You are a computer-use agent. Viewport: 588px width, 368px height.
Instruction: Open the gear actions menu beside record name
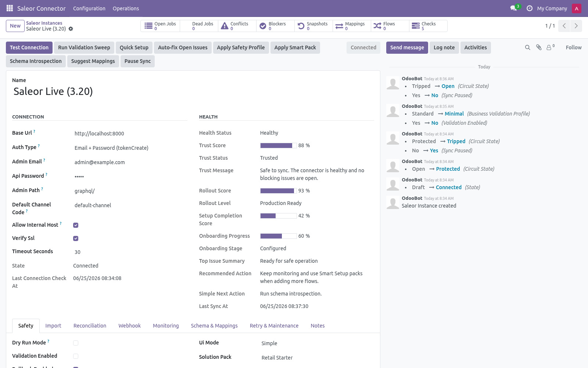71,29
